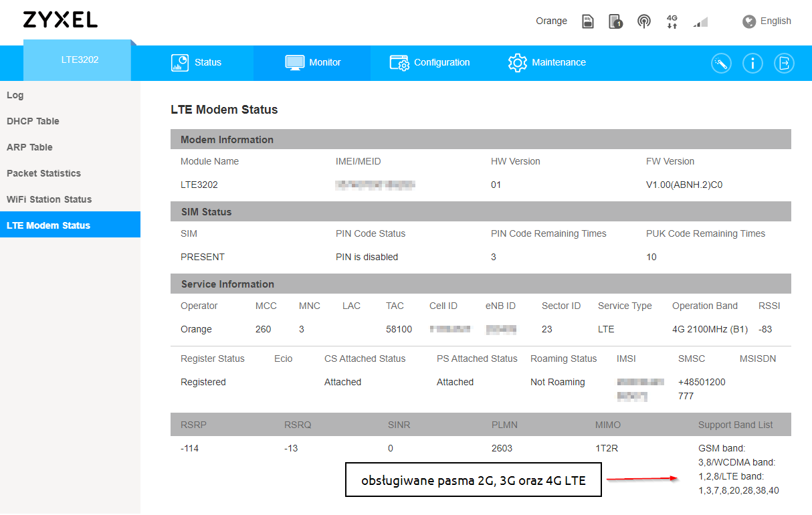Click the Monitor screen icon
Screen dimensions: 812x515
click(295, 62)
